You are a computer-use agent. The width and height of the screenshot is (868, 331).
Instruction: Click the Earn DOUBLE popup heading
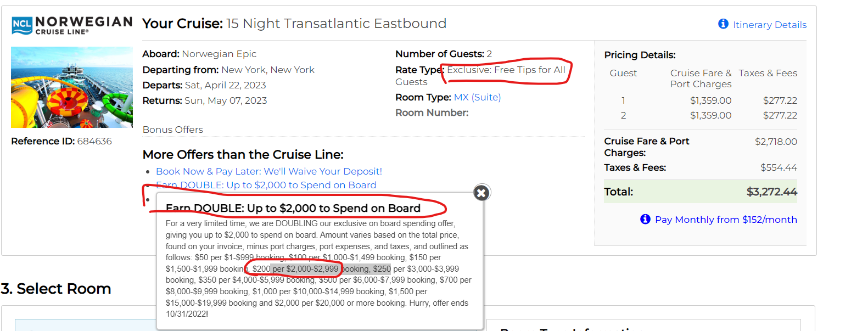point(293,208)
